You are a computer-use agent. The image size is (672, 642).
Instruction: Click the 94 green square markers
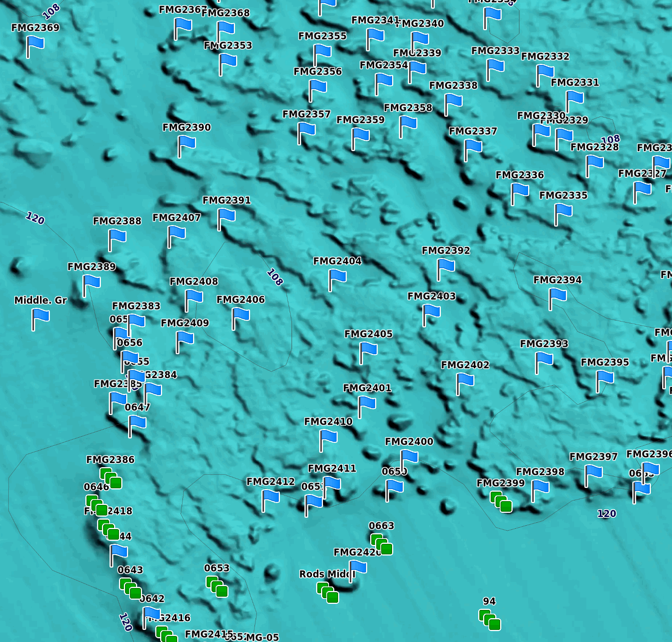click(490, 620)
